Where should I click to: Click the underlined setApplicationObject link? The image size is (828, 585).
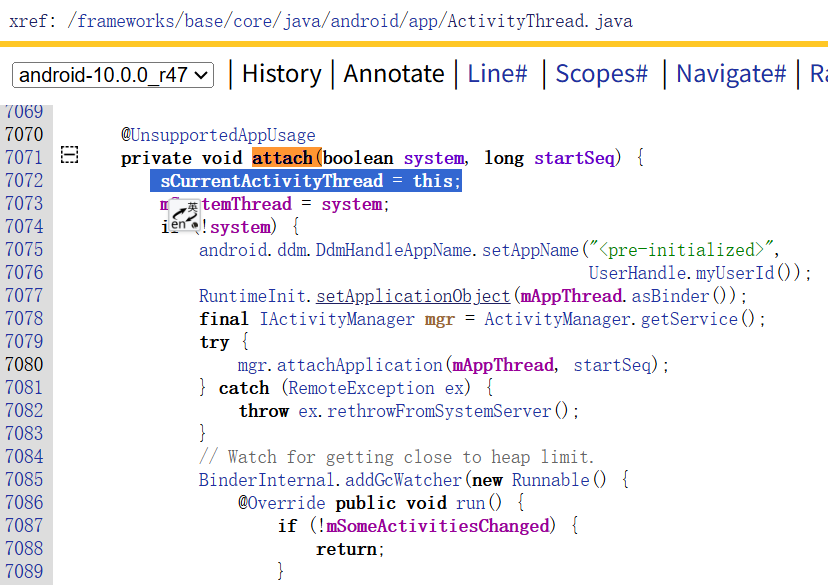pyautogui.click(x=413, y=296)
